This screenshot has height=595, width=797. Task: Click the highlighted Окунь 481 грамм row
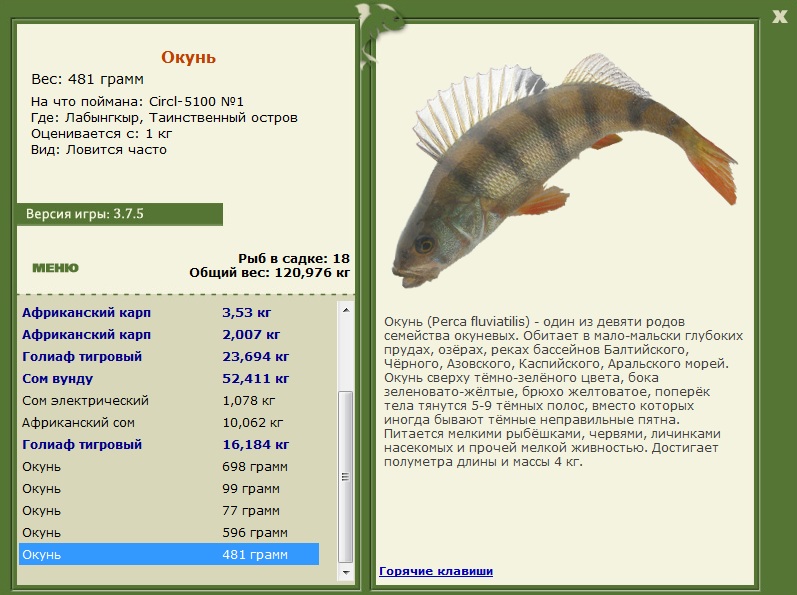pyautogui.click(x=169, y=554)
